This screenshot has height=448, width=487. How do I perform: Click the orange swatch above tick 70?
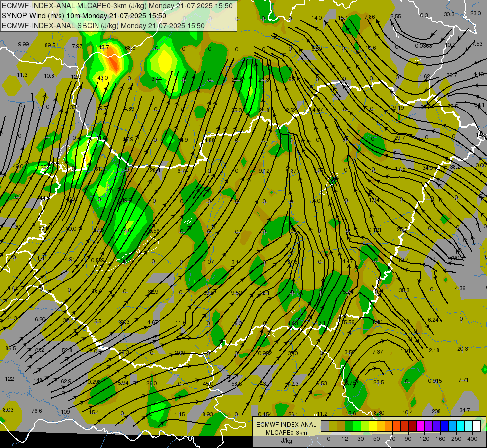tap(389, 426)
